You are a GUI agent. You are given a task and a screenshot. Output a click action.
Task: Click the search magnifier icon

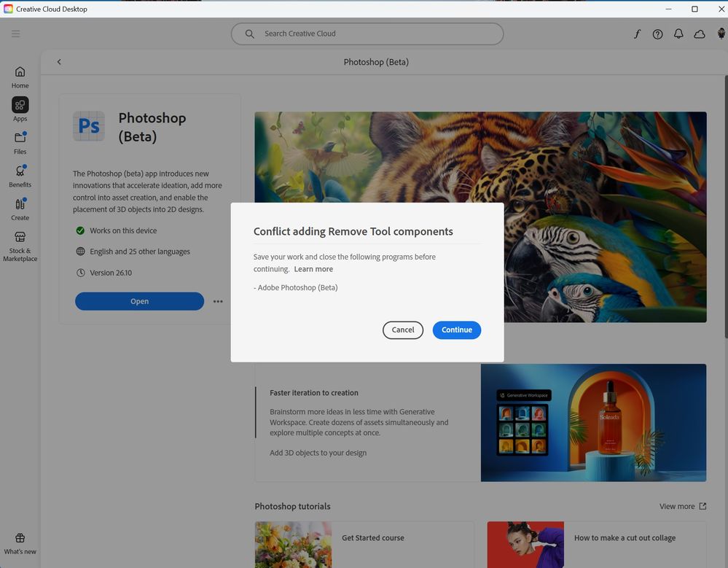tap(249, 34)
